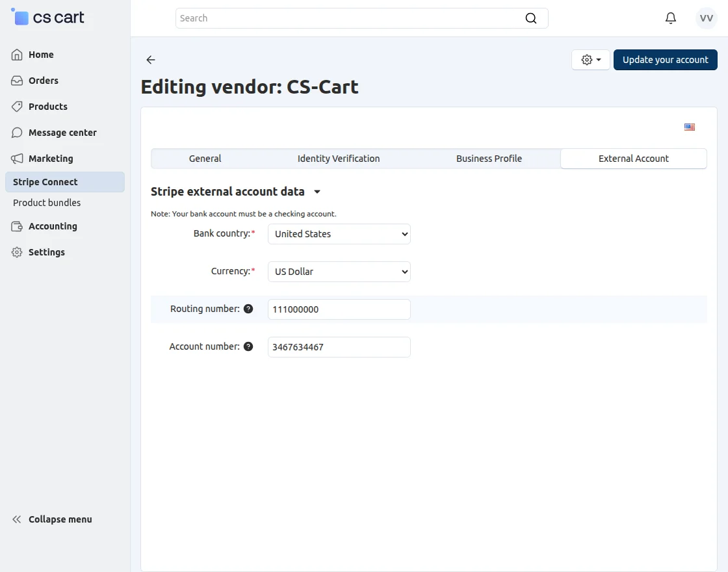Screen dimensions: 728x572
Task: Click the search magnifier icon
Action: coord(530,18)
